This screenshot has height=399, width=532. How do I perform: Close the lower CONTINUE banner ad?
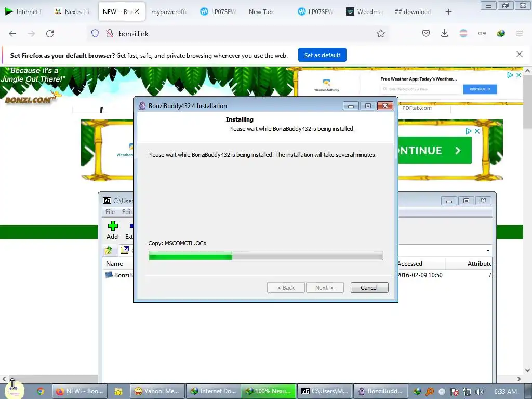pyautogui.click(x=477, y=131)
